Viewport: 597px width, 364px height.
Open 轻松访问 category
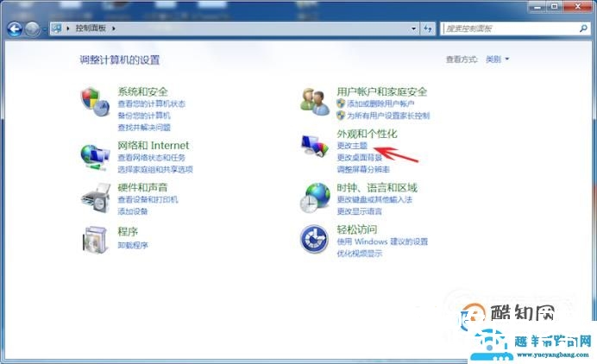pyautogui.click(x=357, y=229)
